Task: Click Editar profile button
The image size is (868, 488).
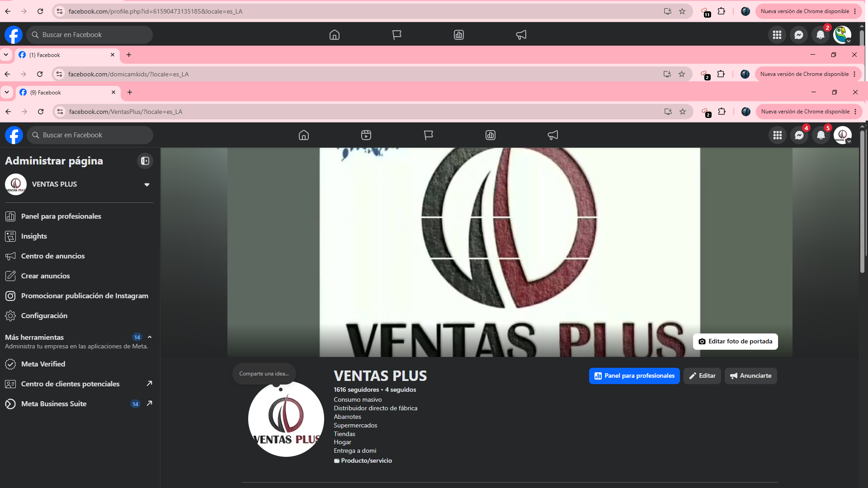Action: click(x=702, y=376)
